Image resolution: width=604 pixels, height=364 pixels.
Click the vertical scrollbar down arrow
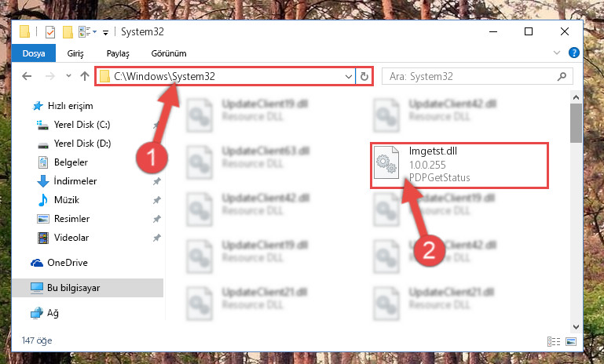[x=576, y=327]
